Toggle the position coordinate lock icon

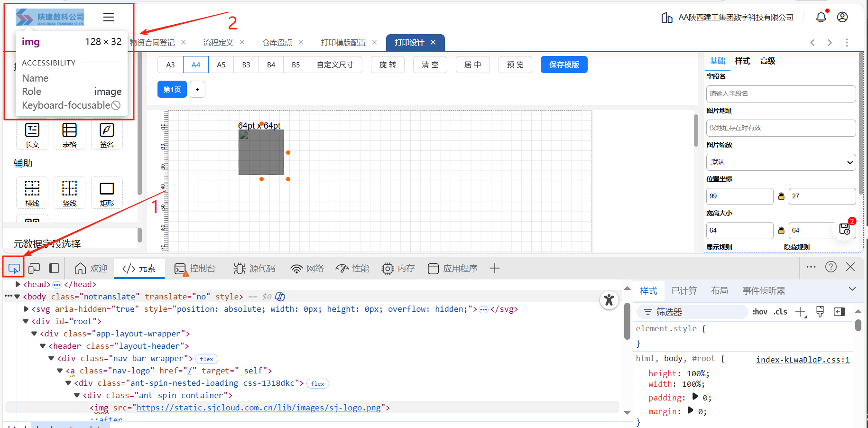point(781,196)
